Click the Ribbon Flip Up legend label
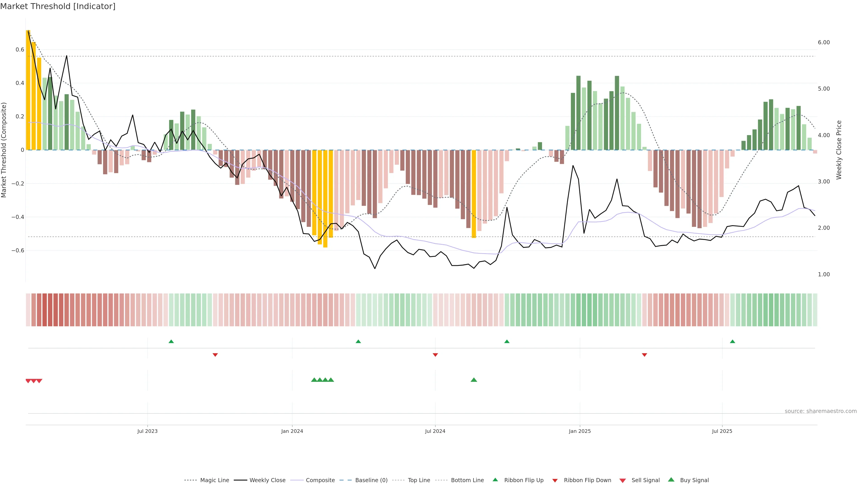The width and height of the screenshot is (868, 488). [x=524, y=480]
